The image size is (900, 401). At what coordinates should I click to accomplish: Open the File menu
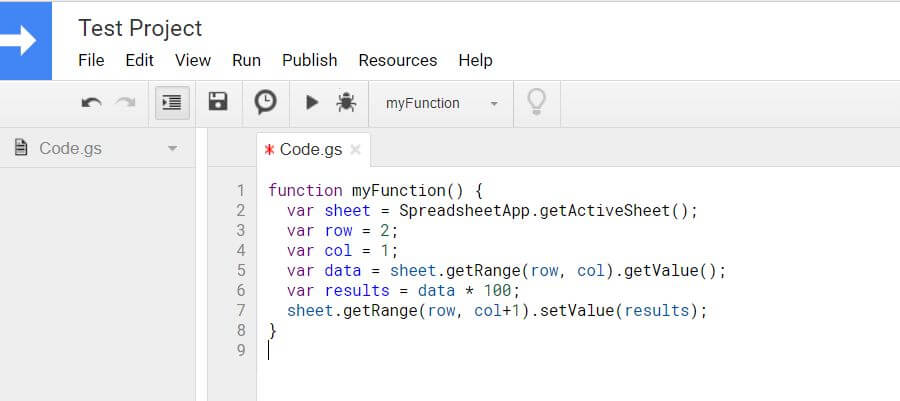pyautogui.click(x=91, y=60)
